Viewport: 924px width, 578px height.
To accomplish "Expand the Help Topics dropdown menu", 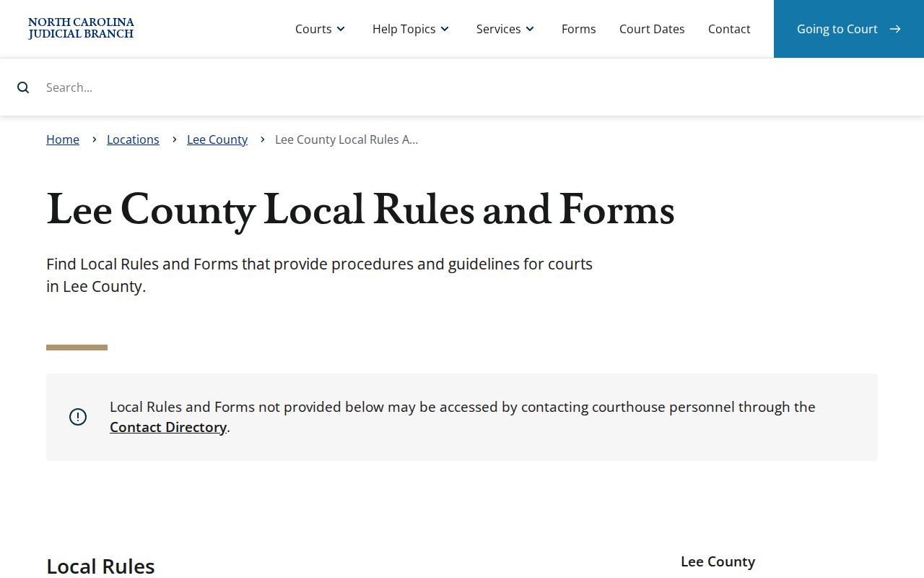I will tap(411, 29).
